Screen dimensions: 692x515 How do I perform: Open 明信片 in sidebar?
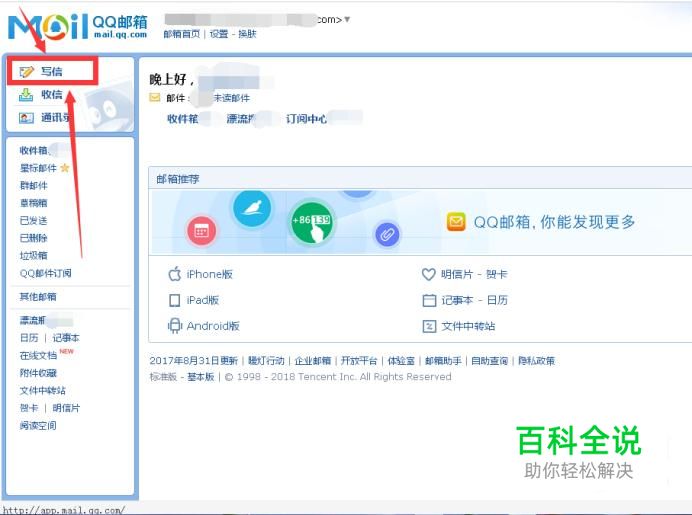[x=66, y=408]
